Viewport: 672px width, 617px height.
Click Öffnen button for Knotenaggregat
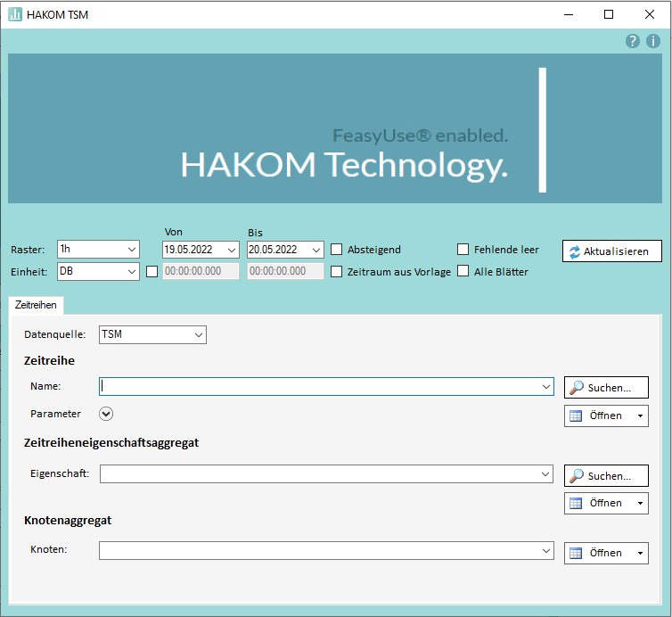(597, 553)
